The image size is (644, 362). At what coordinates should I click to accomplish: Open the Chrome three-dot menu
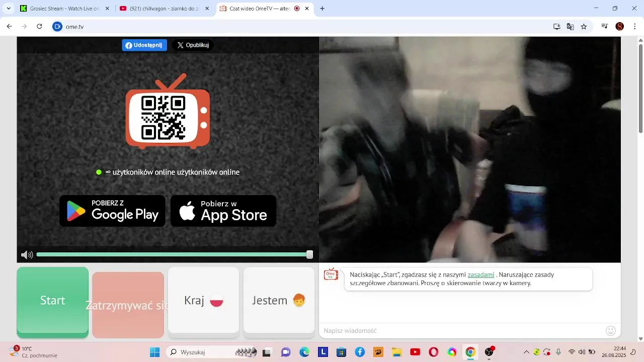635,27
